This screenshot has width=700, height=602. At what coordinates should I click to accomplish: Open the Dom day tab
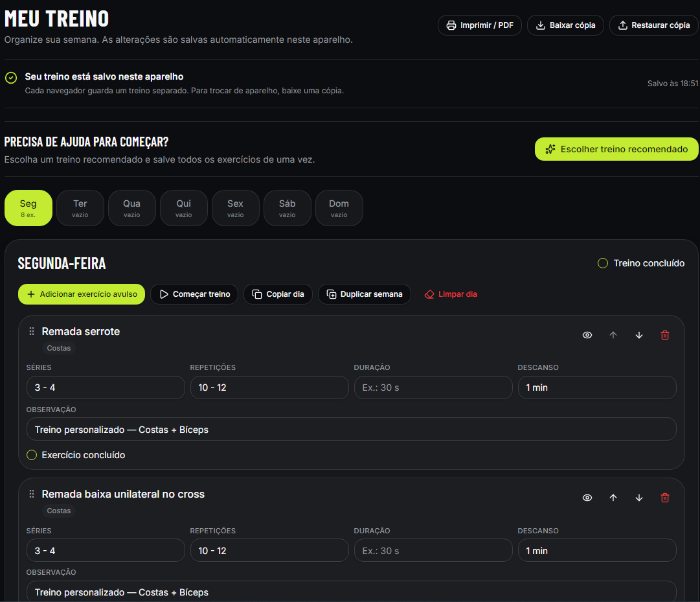pos(339,208)
